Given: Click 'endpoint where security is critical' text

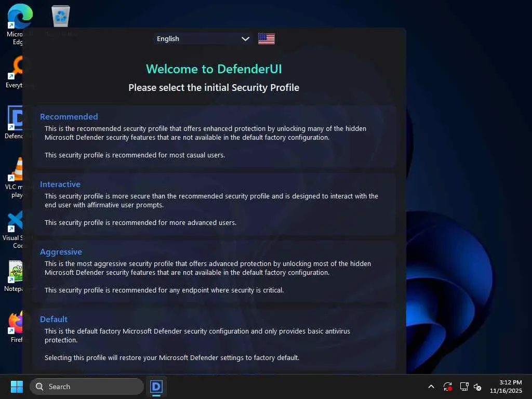Looking at the screenshot, I should pyautogui.click(x=233, y=290).
